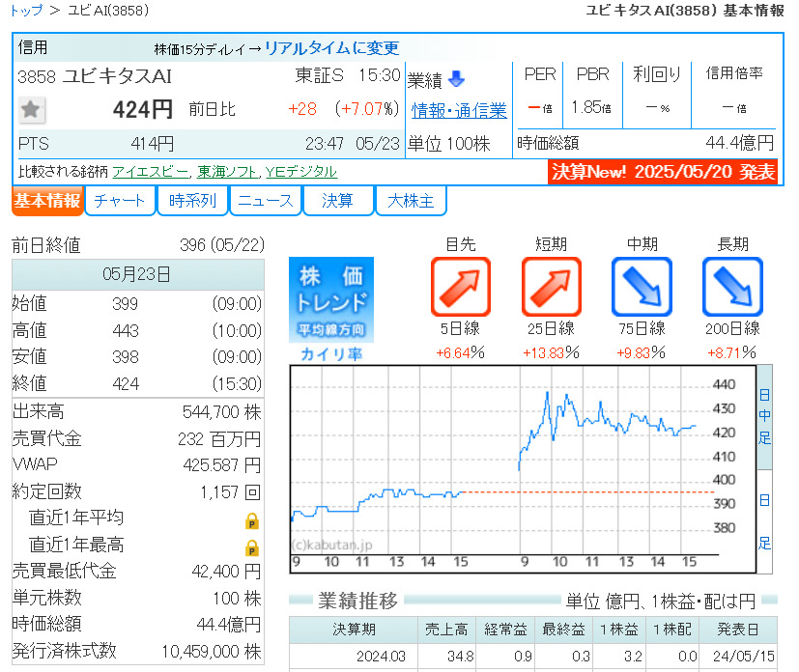Viewport: 799px width, 672px height.
Task: Click the 決算New! 2025/05/20 発表 banner
Action: point(663,172)
